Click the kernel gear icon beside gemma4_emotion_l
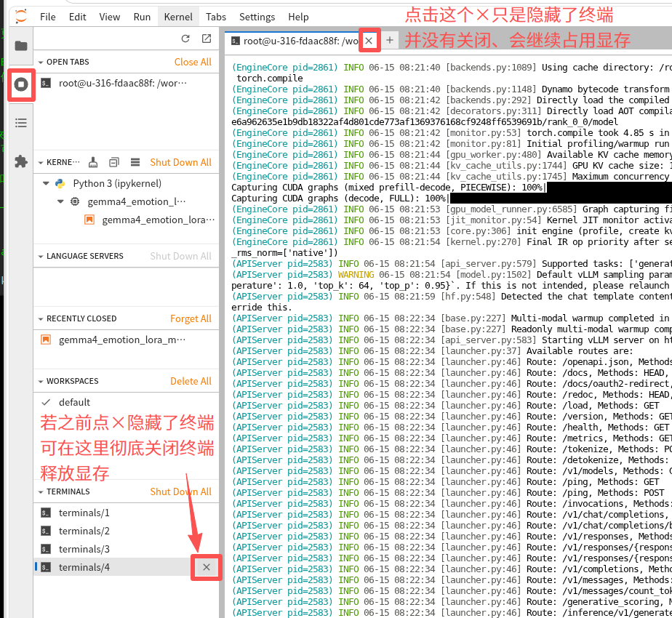The image size is (672, 618). pyautogui.click(x=75, y=201)
